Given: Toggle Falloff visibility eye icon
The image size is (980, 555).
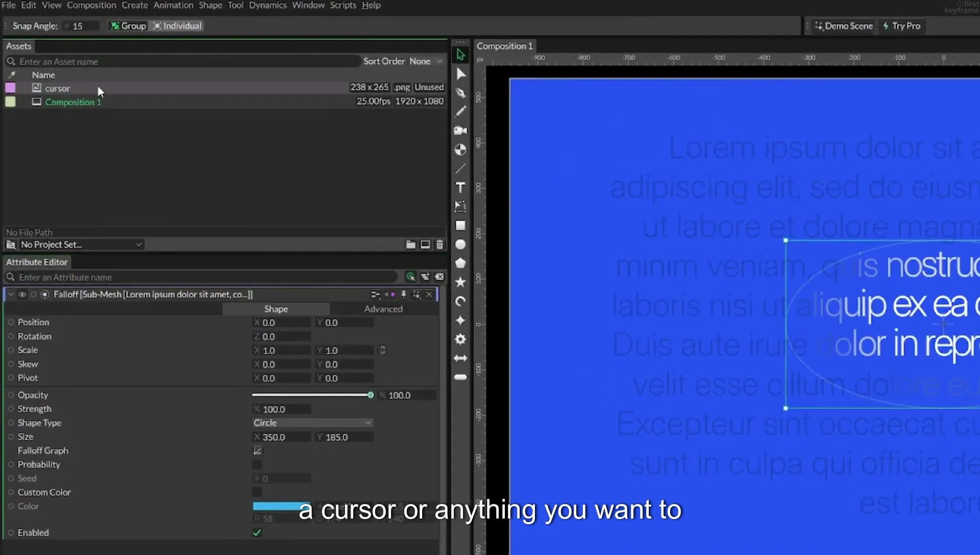Looking at the screenshot, I should point(22,294).
